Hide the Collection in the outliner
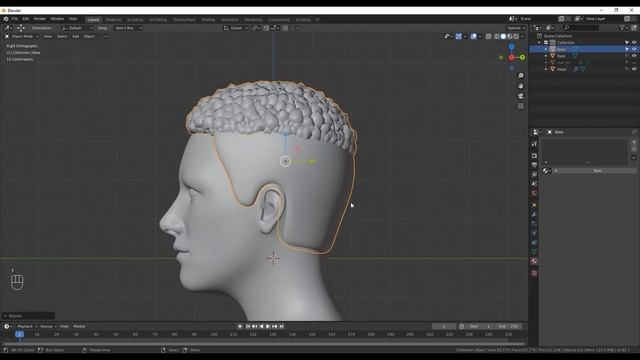This screenshot has width=640, height=360. click(634, 42)
